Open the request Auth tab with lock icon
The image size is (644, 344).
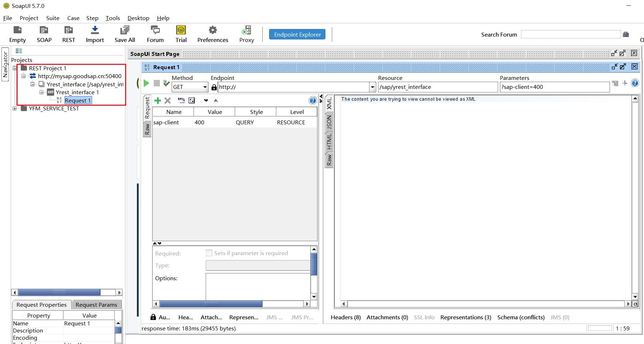[160, 317]
